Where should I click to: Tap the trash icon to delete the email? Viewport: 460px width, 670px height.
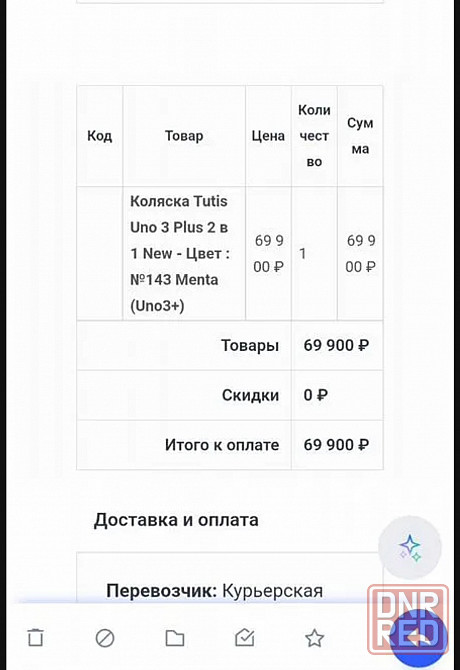tap(35, 638)
